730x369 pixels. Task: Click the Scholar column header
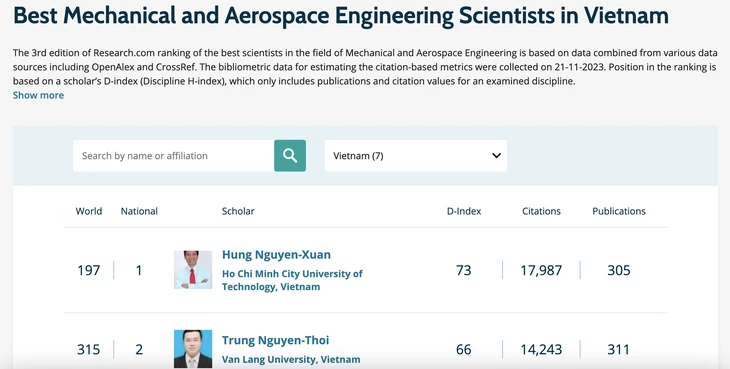[x=238, y=211]
